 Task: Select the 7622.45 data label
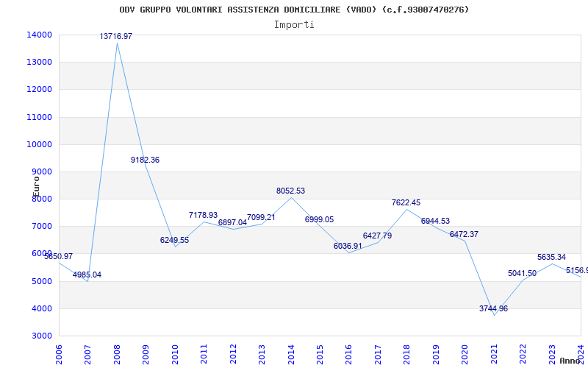pos(406,203)
